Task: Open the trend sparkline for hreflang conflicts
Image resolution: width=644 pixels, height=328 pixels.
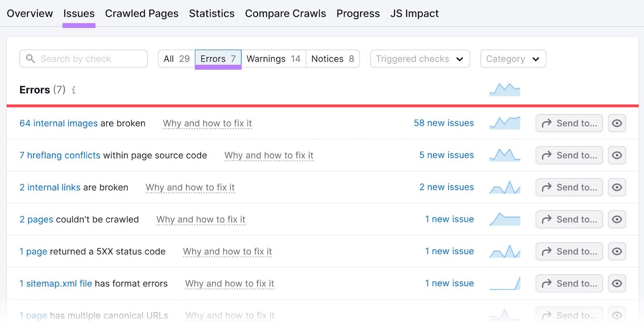Action: (x=505, y=155)
